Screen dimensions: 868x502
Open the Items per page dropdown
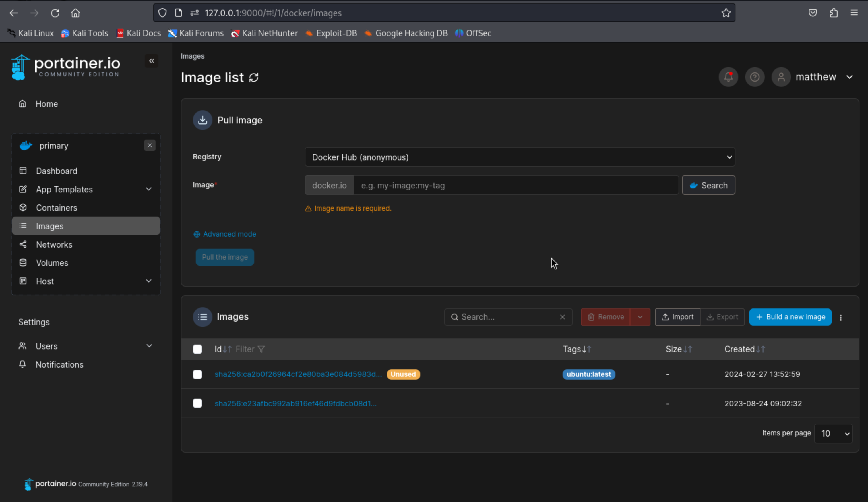[x=833, y=433]
